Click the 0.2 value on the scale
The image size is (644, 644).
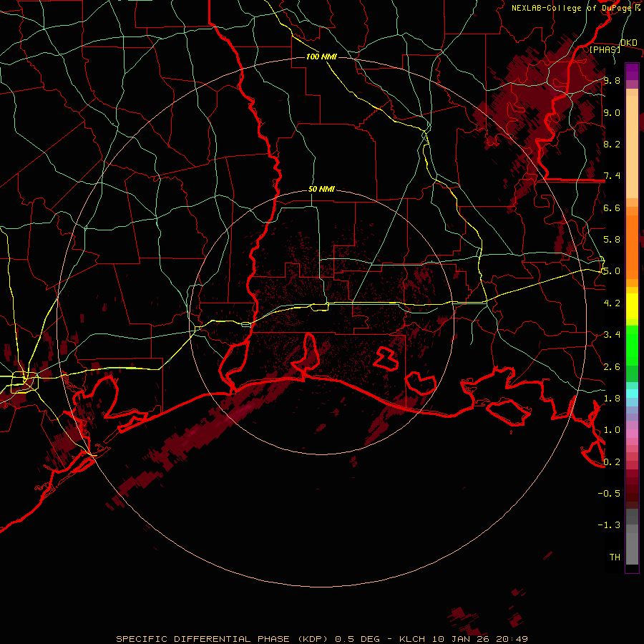tap(612, 462)
